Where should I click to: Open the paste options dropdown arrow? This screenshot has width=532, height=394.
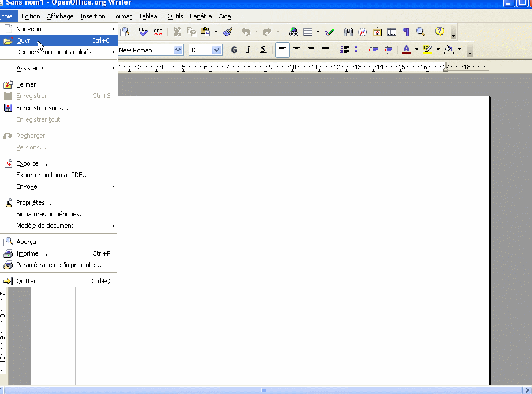tap(216, 32)
